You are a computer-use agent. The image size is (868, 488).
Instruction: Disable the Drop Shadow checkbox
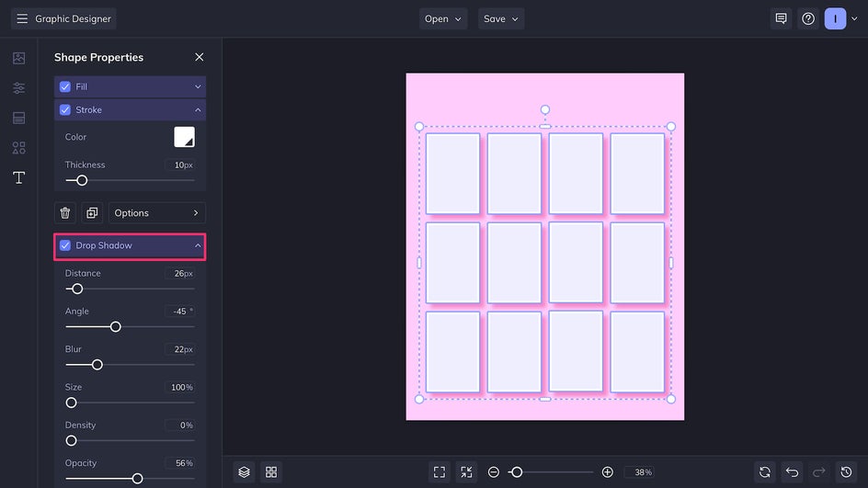pyautogui.click(x=65, y=245)
